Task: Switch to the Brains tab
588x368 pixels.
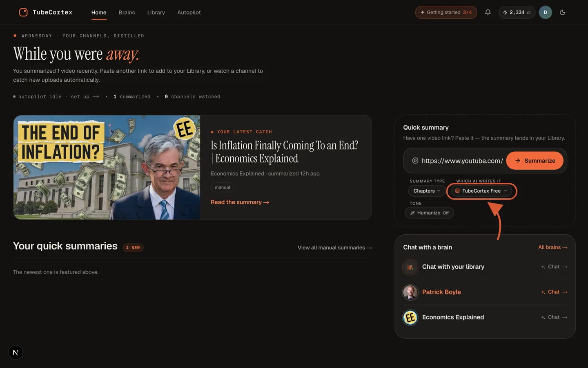Action: (127, 13)
